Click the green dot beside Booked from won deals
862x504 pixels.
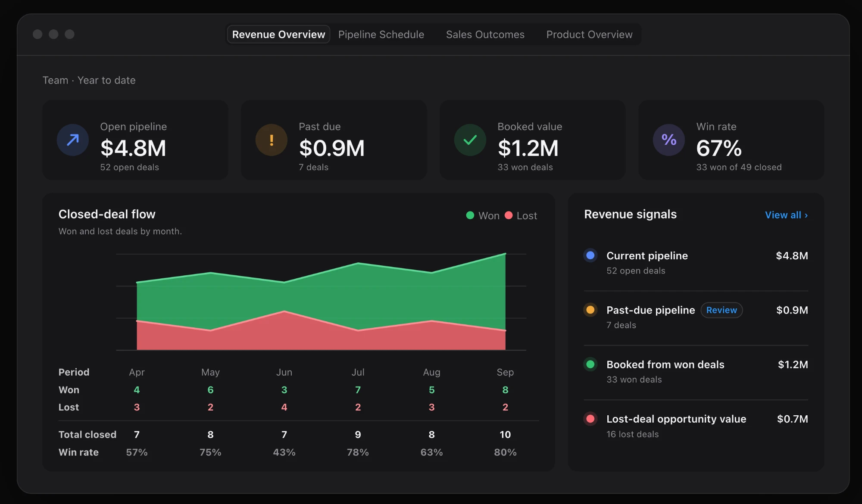click(x=590, y=364)
